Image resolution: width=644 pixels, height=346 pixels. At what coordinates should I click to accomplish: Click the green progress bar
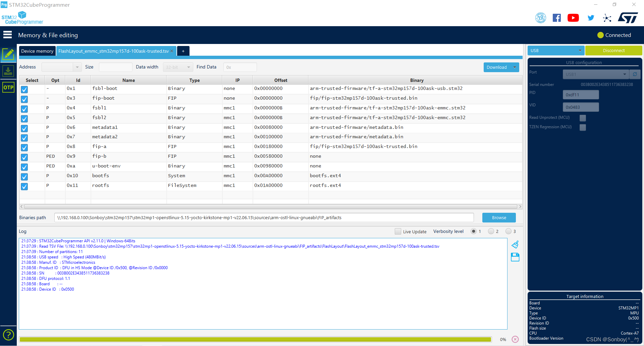(255, 339)
